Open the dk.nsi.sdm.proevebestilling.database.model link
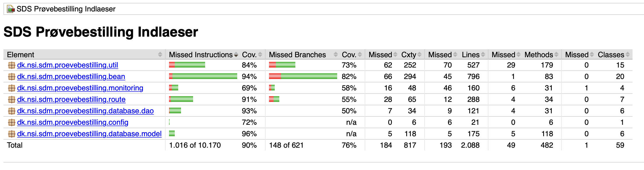Screen dimensions: 644x170 click(x=89, y=134)
